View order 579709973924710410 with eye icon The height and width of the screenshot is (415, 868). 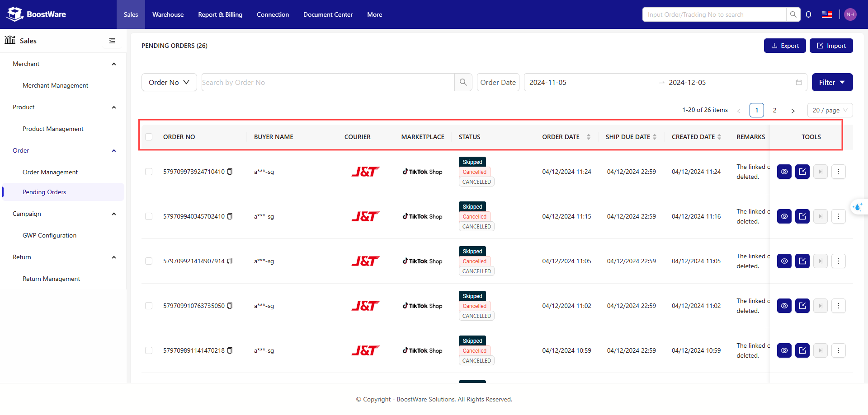click(x=784, y=172)
